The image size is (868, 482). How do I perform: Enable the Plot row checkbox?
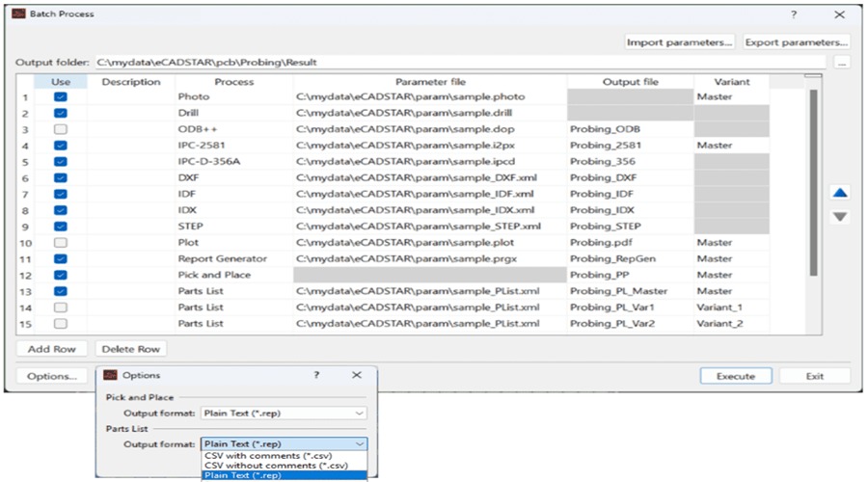(x=61, y=242)
